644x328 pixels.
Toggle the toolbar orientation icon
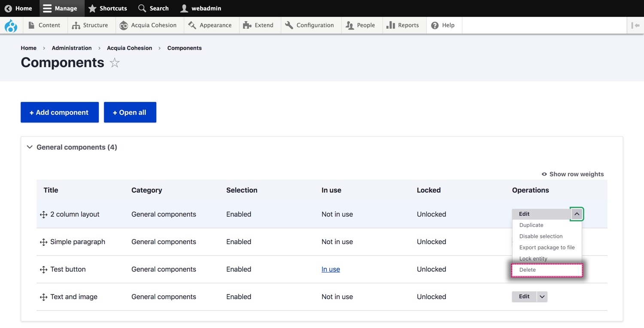[x=635, y=25]
